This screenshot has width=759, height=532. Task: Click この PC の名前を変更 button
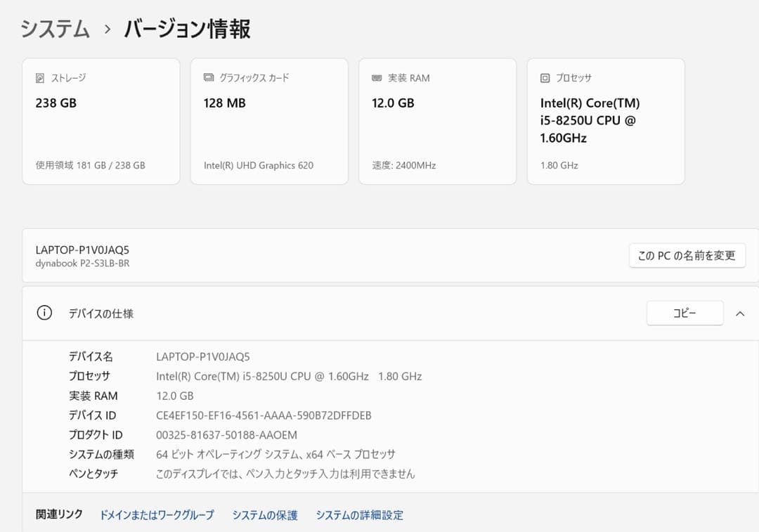(x=687, y=256)
